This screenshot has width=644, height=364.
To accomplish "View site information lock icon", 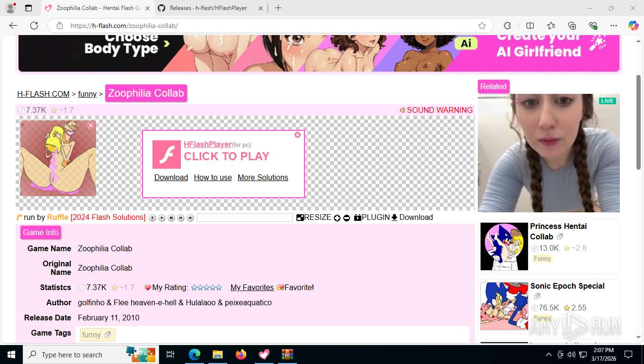I will click(60, 26).
